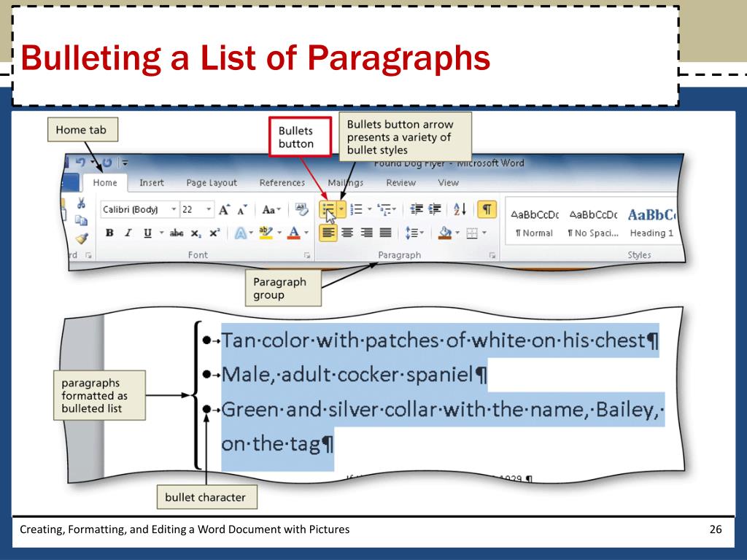Open the Font dialog box launcher

(x=307, y=256)
